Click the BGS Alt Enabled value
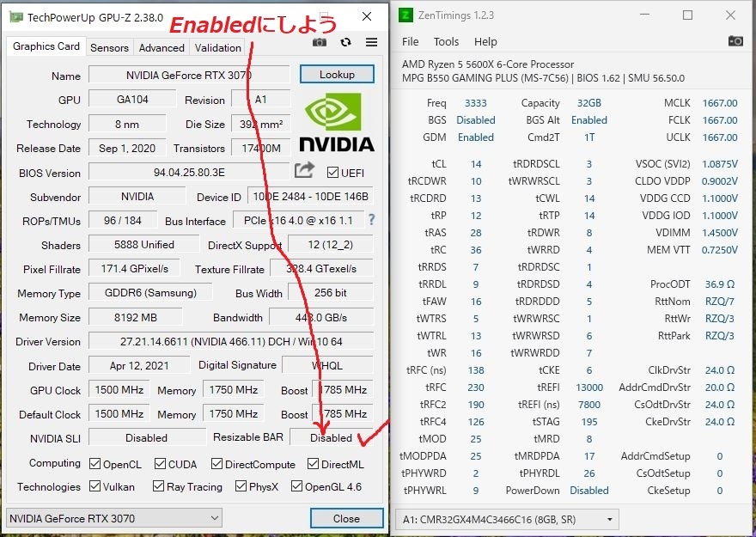Image resolution: width=756 pixels, height=537 pixels. [x=589, y=120]
